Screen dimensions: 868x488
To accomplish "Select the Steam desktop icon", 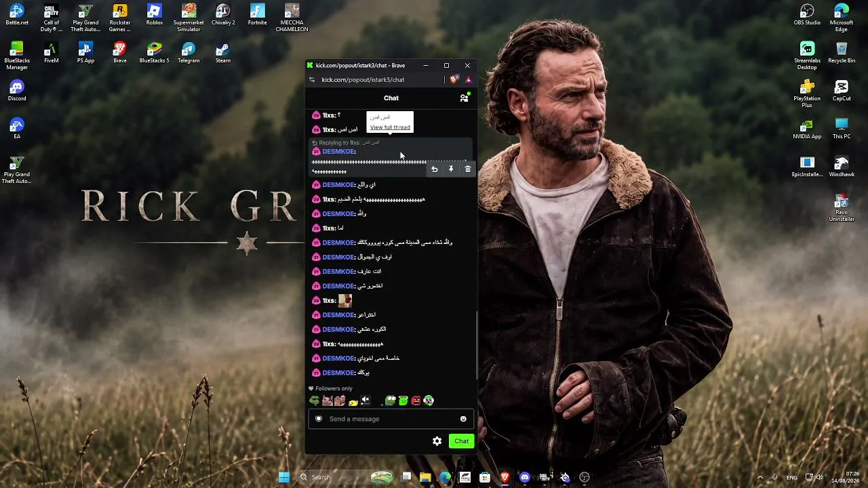I will pyautogui.click(x=223, y=53).
